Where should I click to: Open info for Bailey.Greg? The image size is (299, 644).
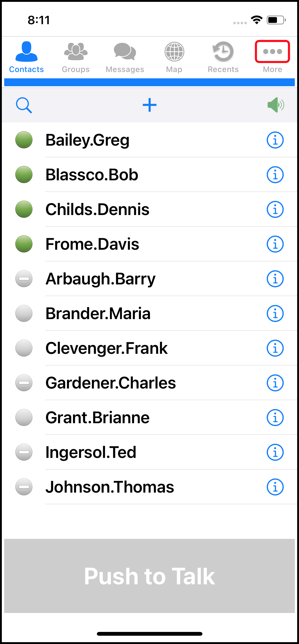275,140
